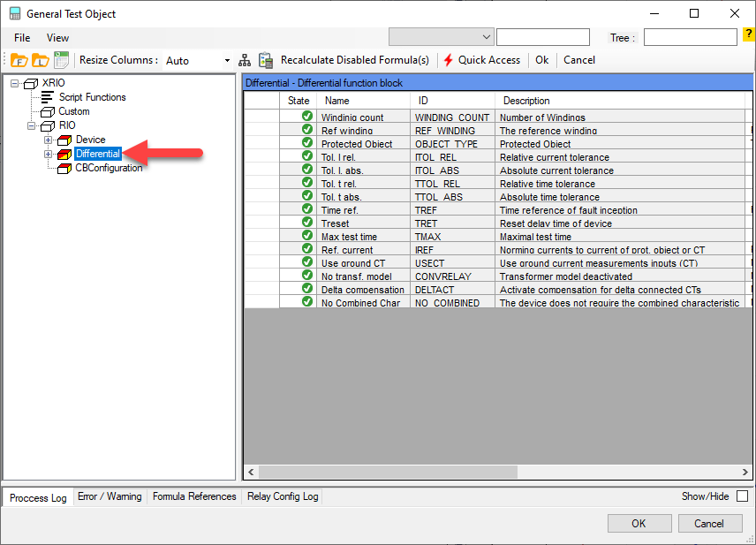
Task: Click the yellow help question mark icon
Action: [748, 35]
